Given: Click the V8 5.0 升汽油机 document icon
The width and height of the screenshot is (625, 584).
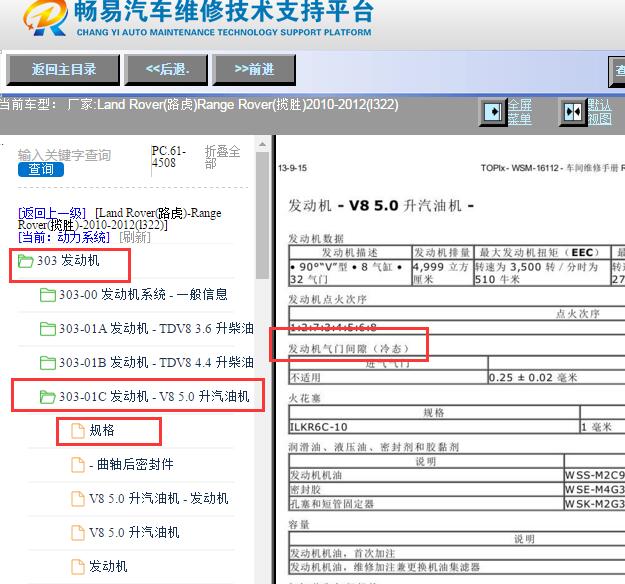Looking at the screenshot, I should click(x=78, y=533).
